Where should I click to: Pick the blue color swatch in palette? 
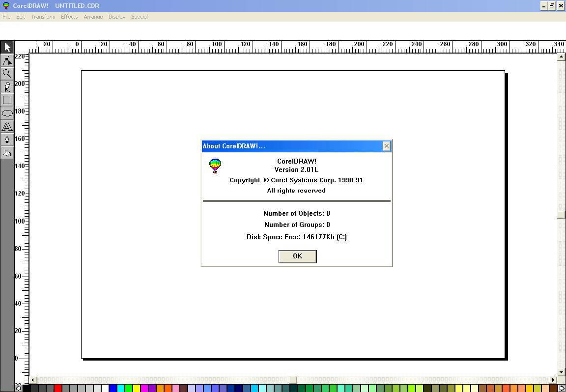[x=113, y=389]
